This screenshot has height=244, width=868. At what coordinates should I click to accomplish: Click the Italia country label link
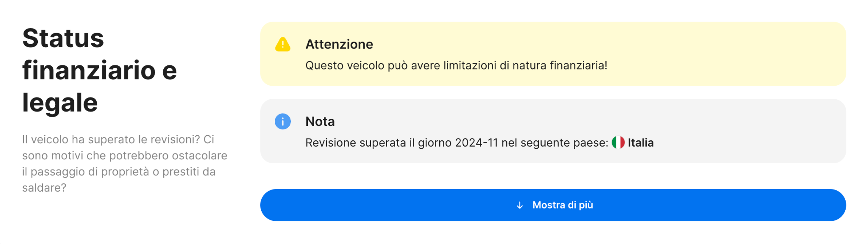pos(641,143)
